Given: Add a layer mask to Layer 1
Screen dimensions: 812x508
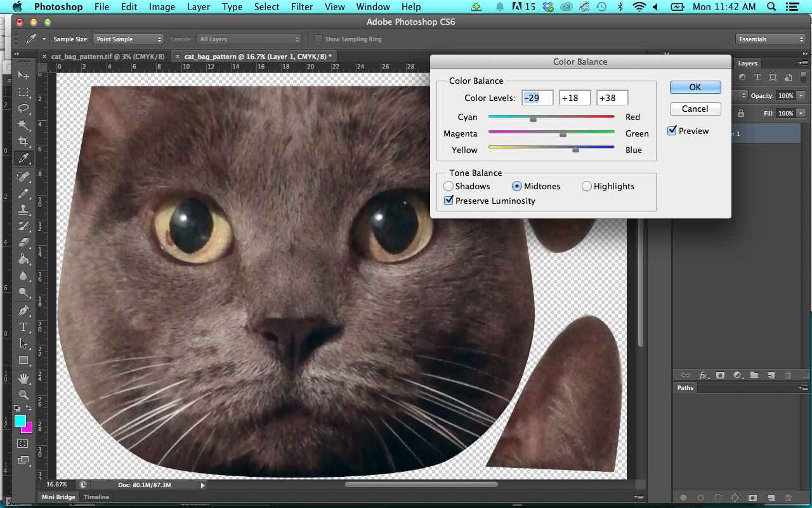Looking at the screenshot, I should tap(720, 375).
